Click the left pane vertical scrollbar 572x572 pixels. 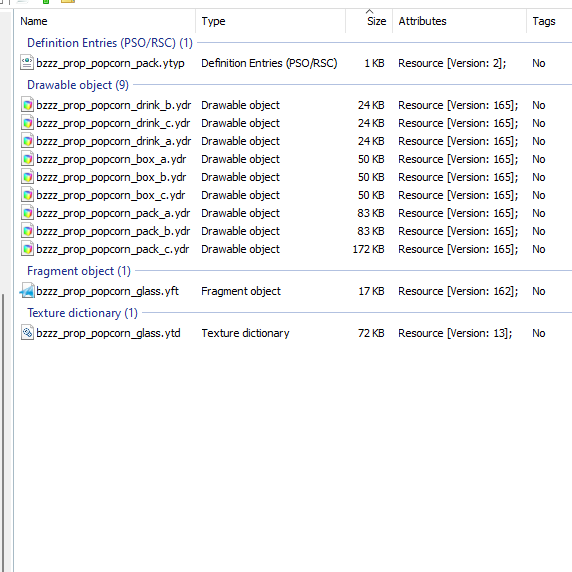[x=3, y=430]
